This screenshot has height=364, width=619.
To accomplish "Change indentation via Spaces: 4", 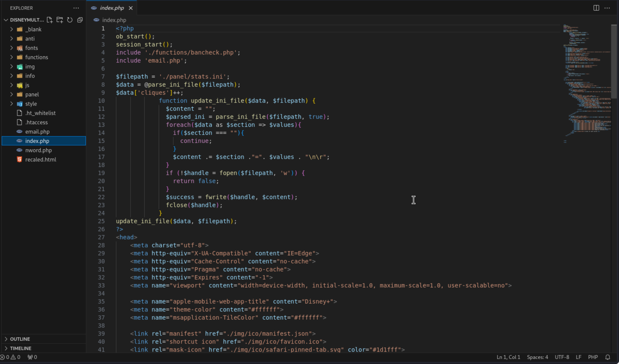I will coord(537,357).
